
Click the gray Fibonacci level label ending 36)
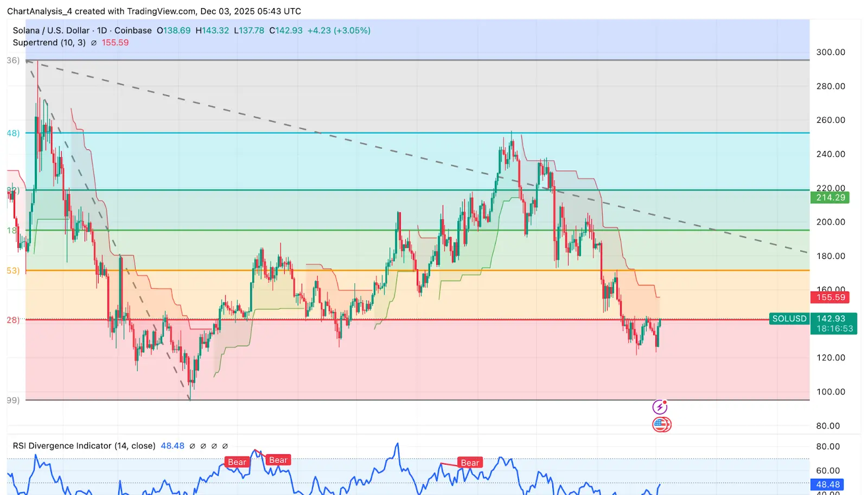click(x=13, y=60)
